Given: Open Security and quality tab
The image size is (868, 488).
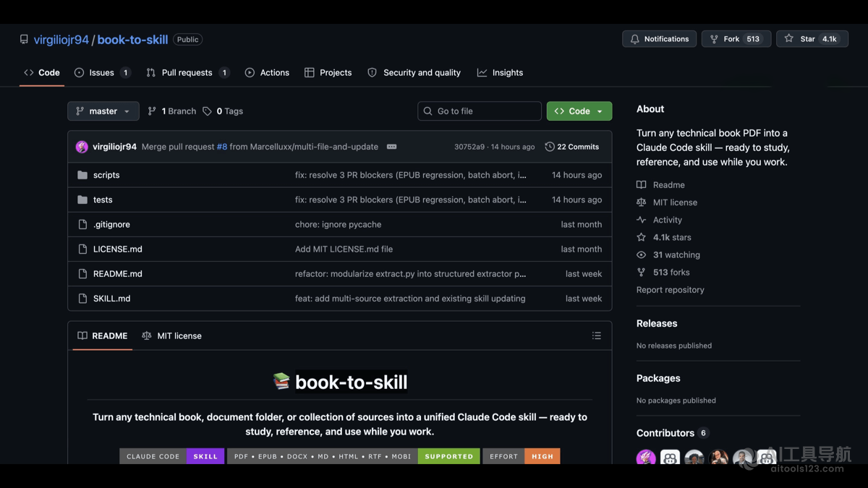Looking at the screenshot, I should click(x=414, y=72).
